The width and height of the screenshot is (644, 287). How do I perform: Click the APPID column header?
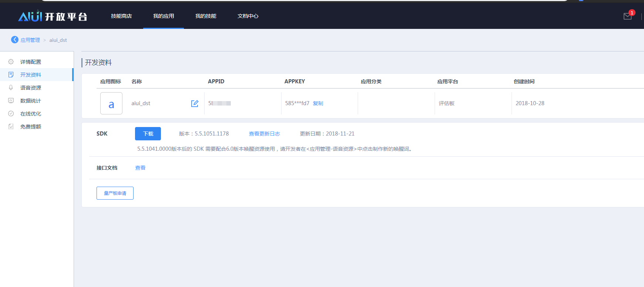point(216,81)
